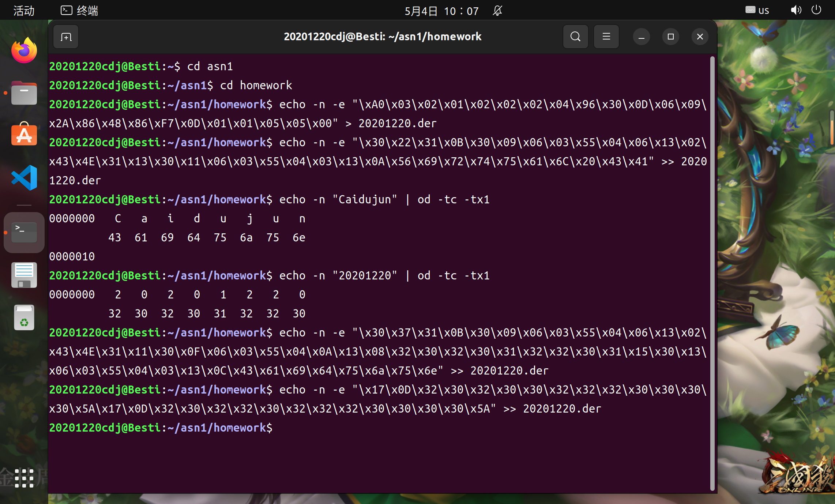Click '1220.der' wrapped filename text
The height and width of the screenshot is (504, 835).
75,180
